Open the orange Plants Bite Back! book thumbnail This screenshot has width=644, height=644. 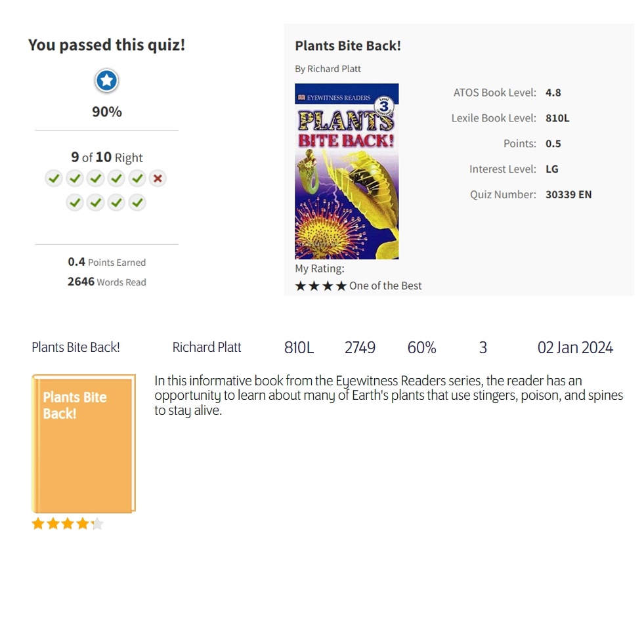pos(84,444)
